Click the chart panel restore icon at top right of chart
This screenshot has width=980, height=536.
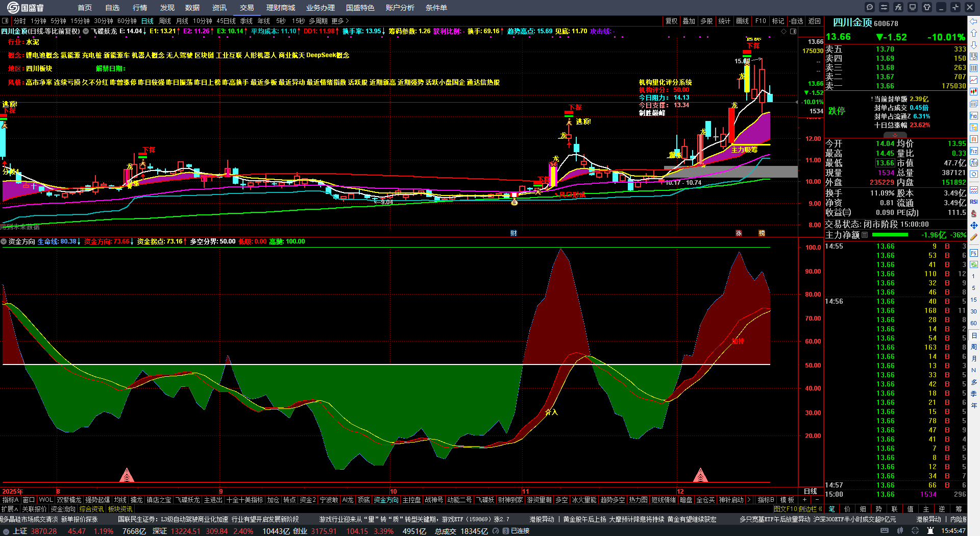tap(793, 31)
